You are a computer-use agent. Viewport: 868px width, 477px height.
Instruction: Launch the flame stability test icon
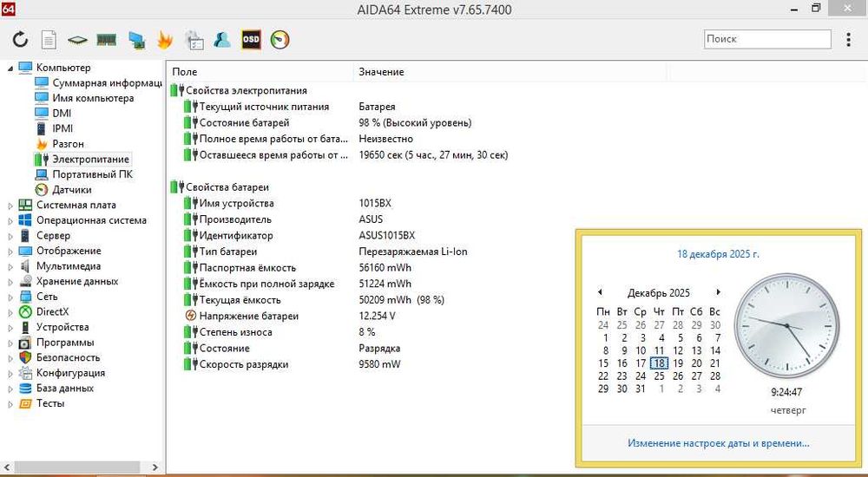(x=164, y=39)
